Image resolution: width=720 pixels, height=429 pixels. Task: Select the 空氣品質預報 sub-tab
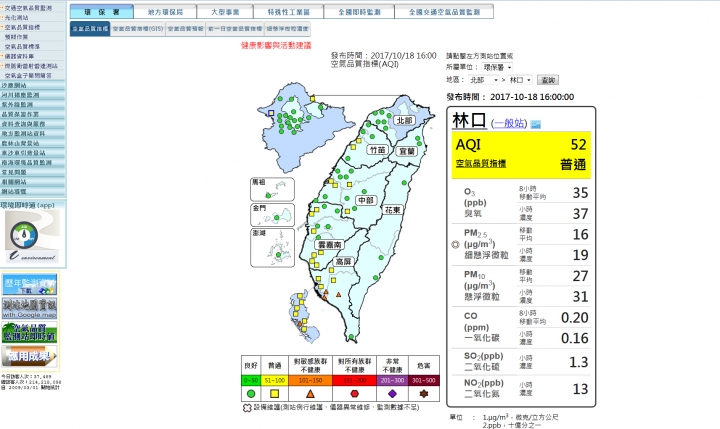pyautogui.click(x=185, y=28)
